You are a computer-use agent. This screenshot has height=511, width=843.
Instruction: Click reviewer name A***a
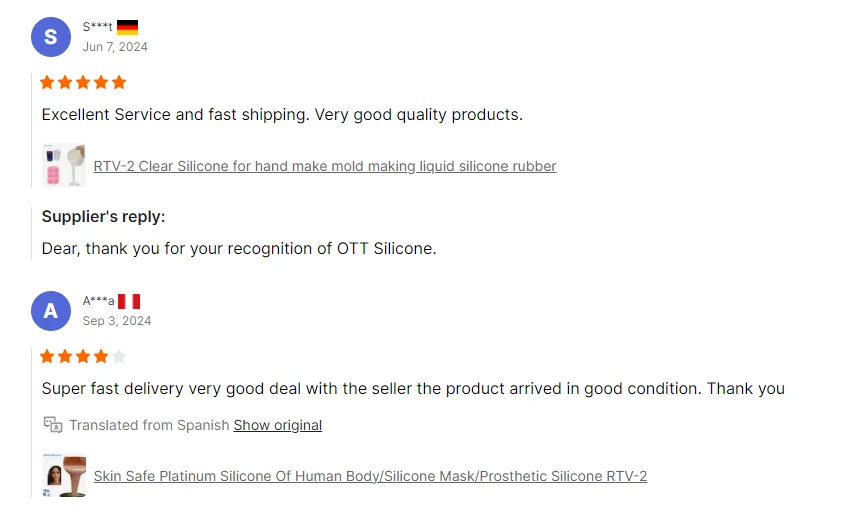(x=98, y=301)
